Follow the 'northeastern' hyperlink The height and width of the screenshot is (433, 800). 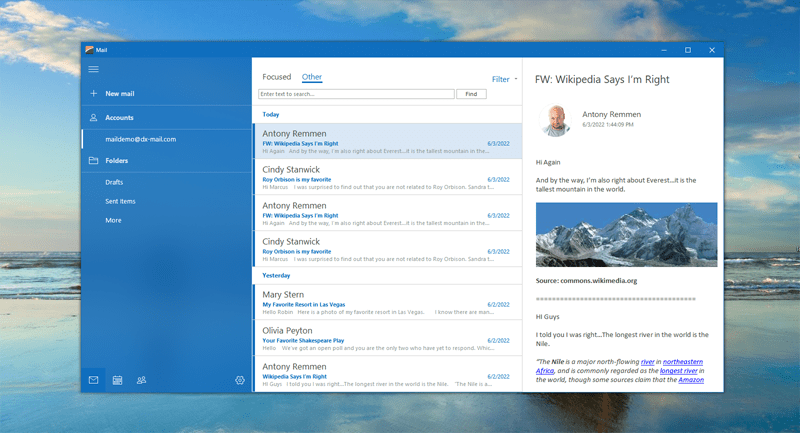pyautogui.click(x=683, y=362)
